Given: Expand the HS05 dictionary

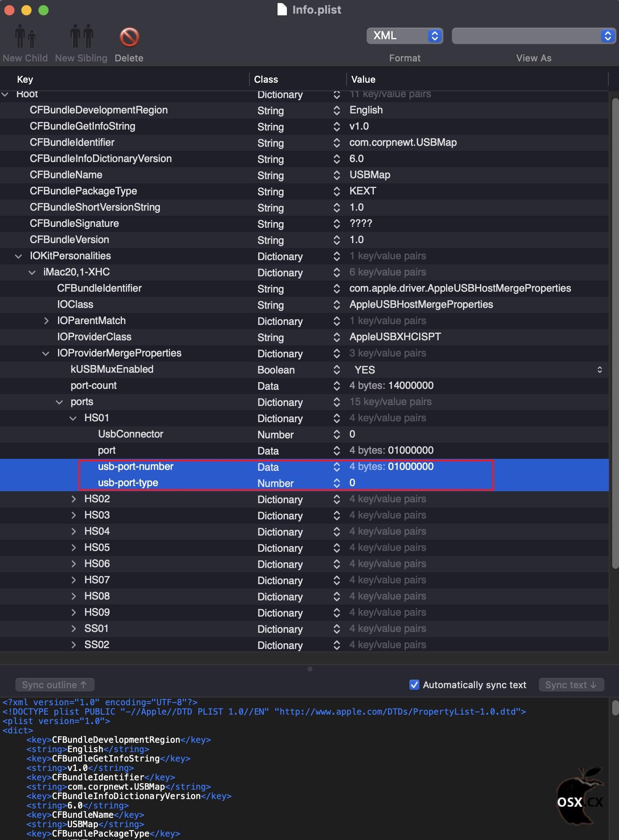Looking at the screenshot, I should coord(73,547).
